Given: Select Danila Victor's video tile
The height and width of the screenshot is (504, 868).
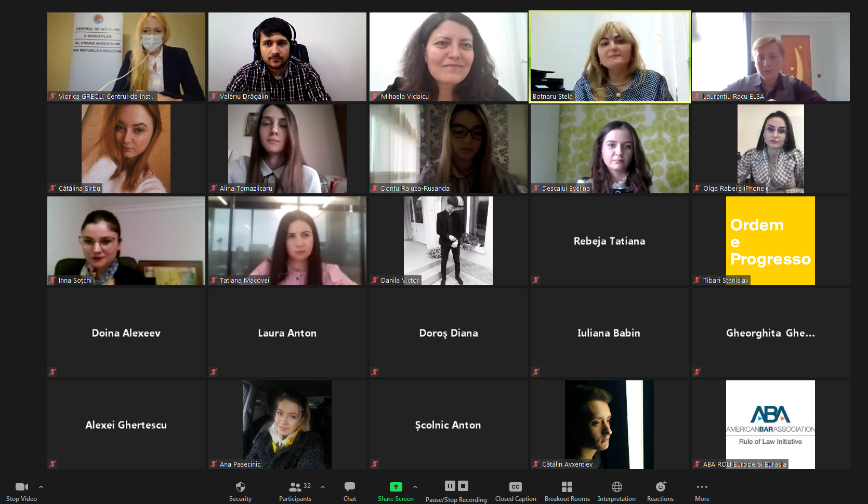Looking at the screenshot, I should click(x=449, y=241).
